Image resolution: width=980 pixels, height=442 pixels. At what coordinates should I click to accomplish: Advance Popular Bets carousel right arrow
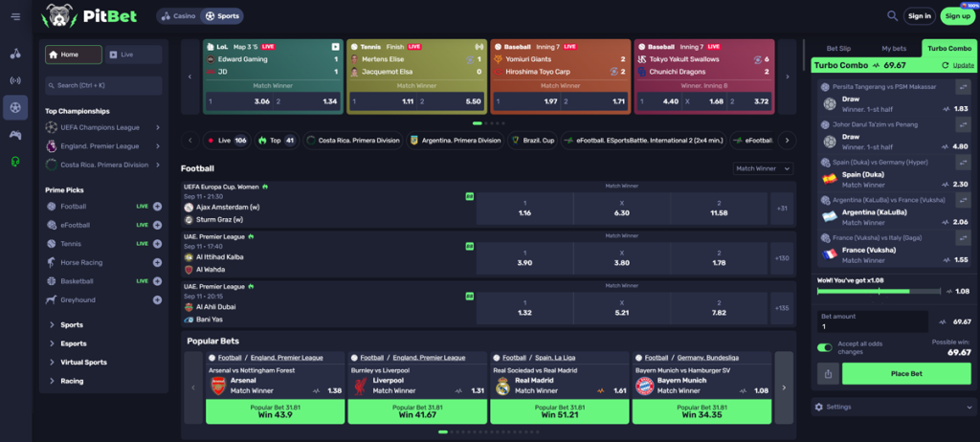(x=784, y=387)
